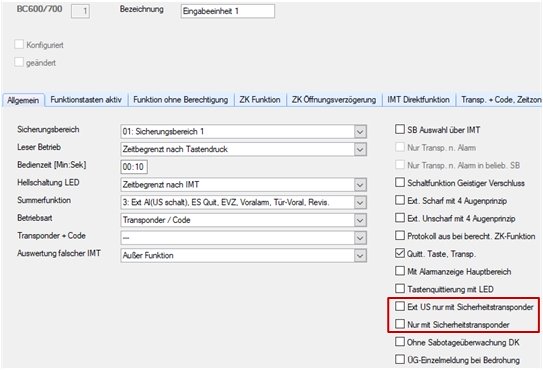Open the Funktionstasten aktiv tab
Viewport: 543px width, 370px height.
[86, 100]
